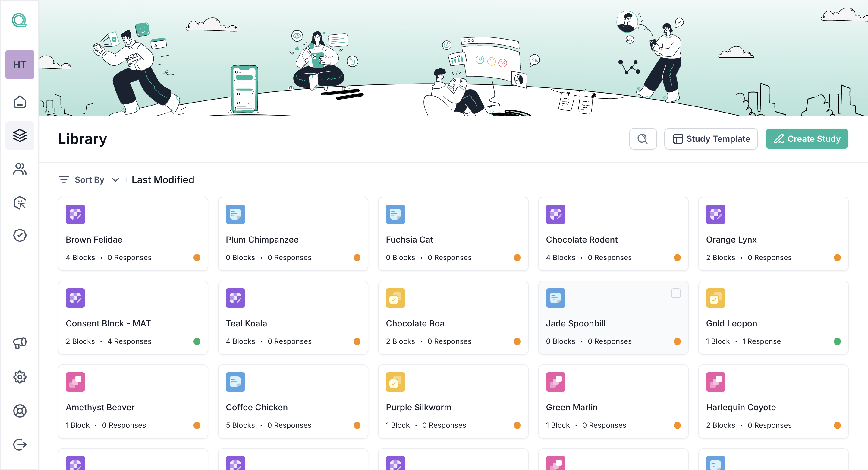This screenshot has height=470, width=868.
Task: Click Chocolate Rodent's purple study icon
Action: coord(555,214)
